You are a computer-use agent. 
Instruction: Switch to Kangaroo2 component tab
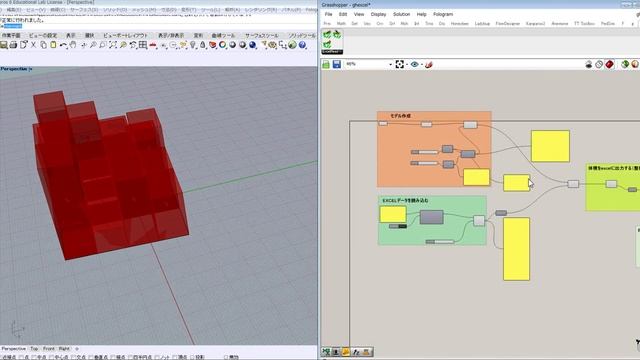[536, 24]
